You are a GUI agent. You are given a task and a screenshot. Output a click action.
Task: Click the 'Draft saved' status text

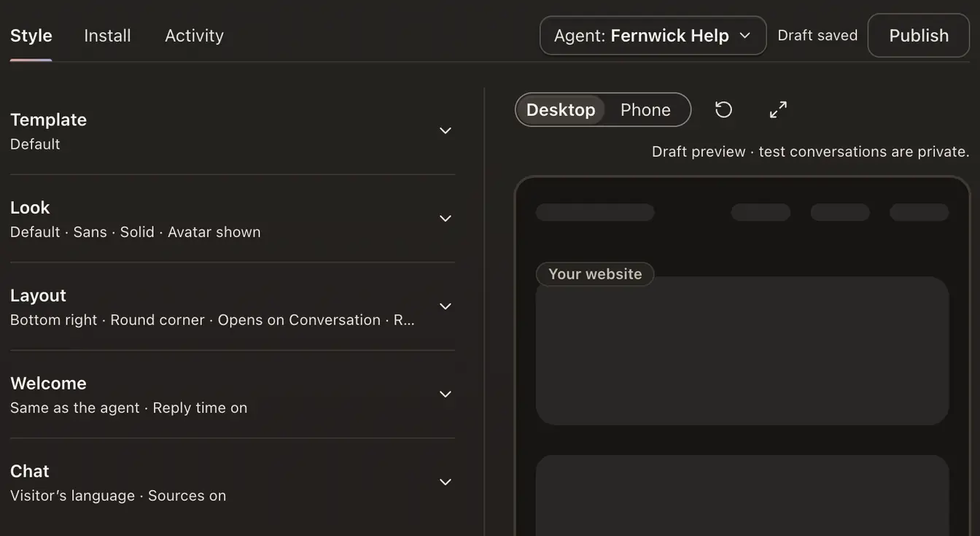817,36
